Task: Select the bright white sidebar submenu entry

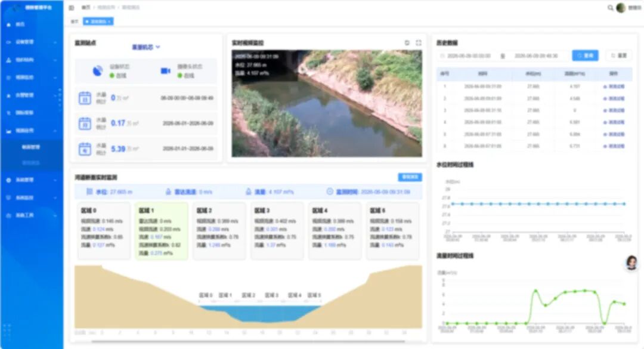Action: pyautogui.click(x=31, y=147)
